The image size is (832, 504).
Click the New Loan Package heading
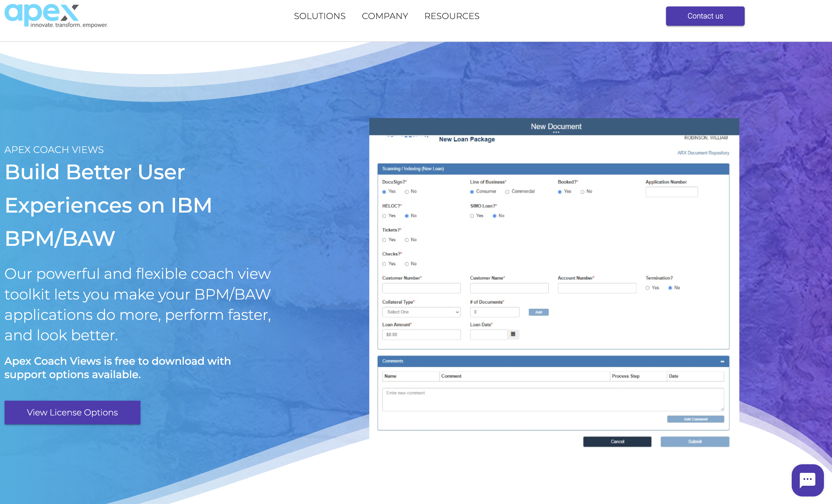[467, 139]
